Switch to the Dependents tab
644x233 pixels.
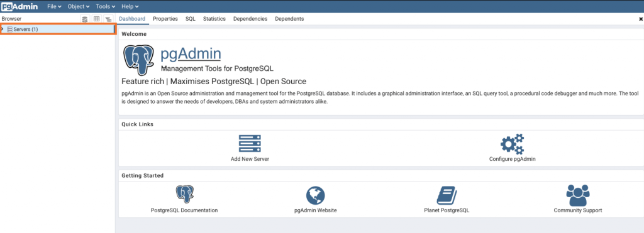[x=289, y=19]
